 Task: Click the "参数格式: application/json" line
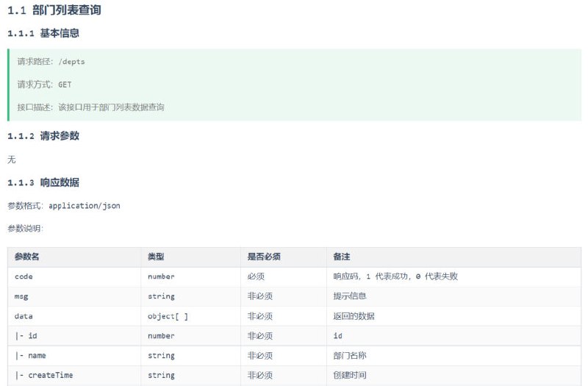64,206
